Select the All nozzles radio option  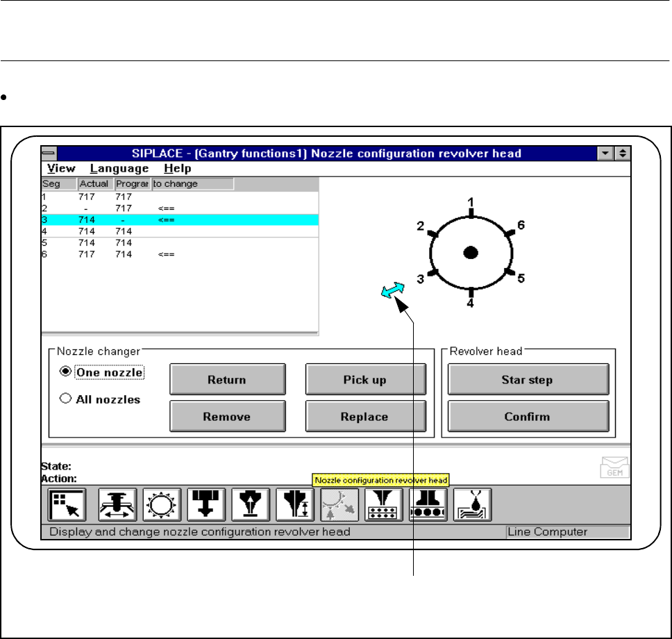point(66,399)
